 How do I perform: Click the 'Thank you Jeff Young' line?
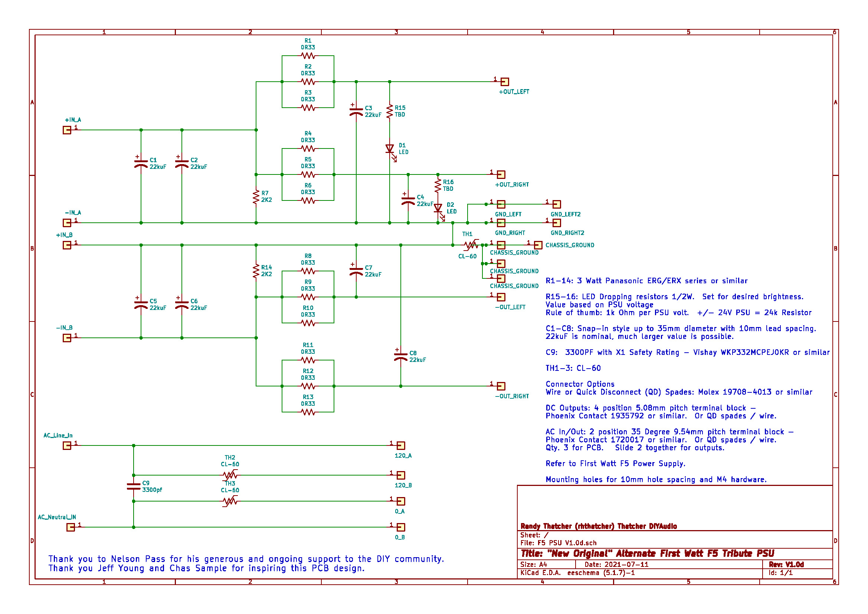206,568
